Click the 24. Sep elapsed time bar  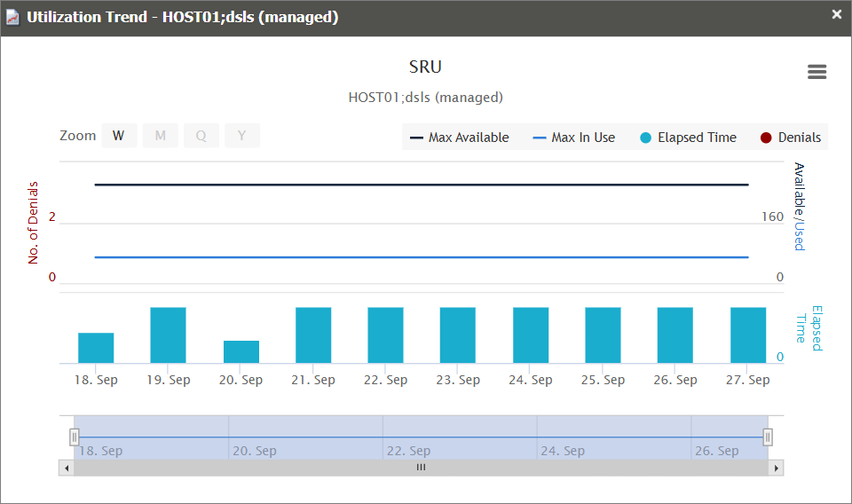point(531,335)
